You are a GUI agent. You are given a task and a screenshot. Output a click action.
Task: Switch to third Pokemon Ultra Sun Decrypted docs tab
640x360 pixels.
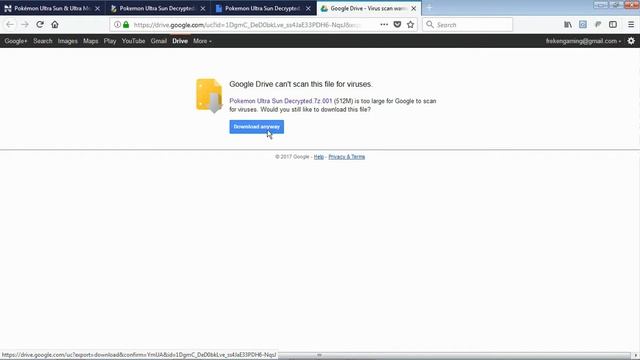pyautogui.click(x=263, y=8)
